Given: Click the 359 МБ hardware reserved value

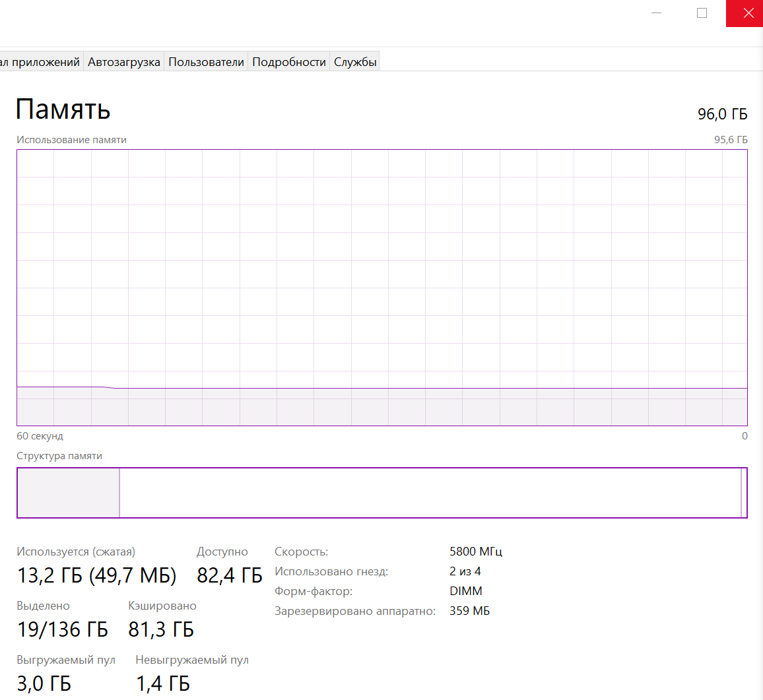Looking at the screenshot, I should 469,611.
